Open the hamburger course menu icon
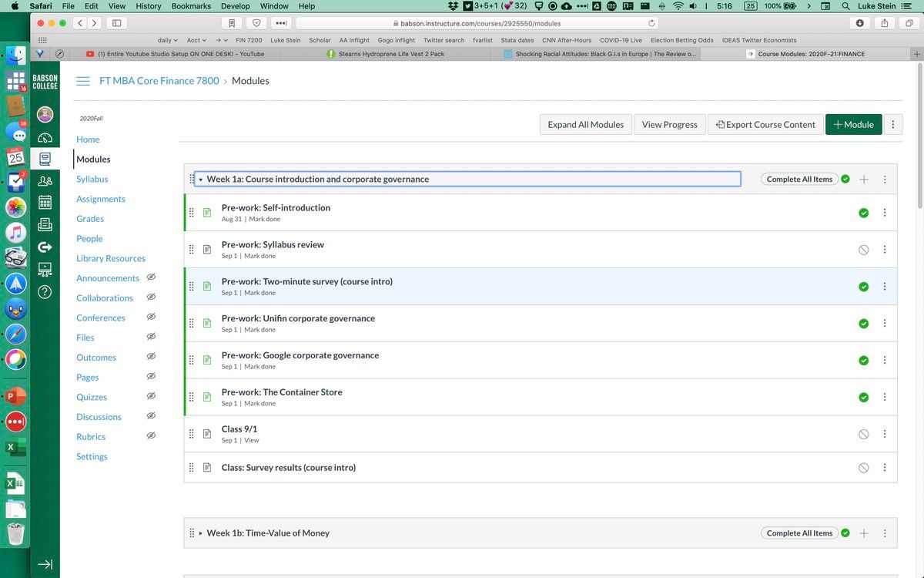This screenshot has width=924, height=578. pyautogui.click(x=83, y=81)
